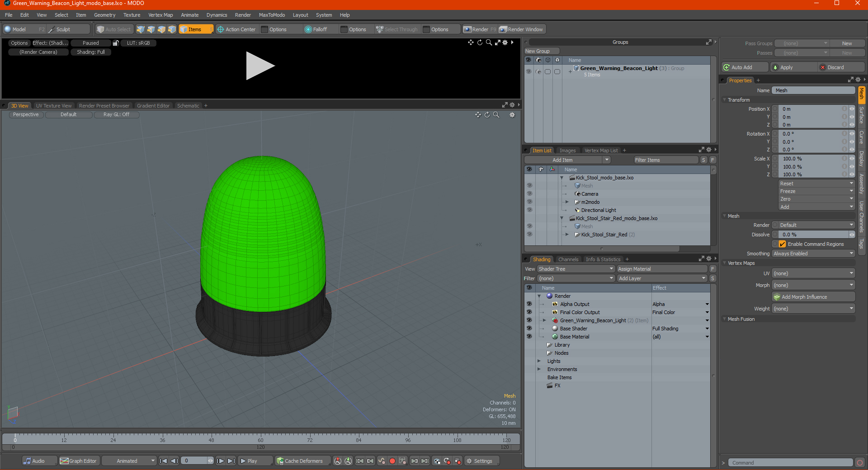Open the 3D viewport gear settings
The image size is (868, 470).
pos(512,115)
